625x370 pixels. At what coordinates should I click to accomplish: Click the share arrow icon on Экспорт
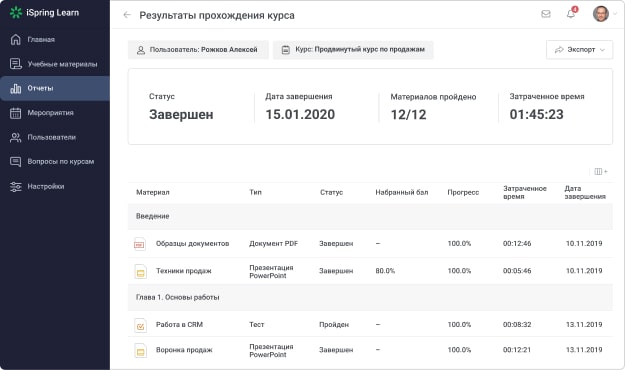tap(559, 50)
